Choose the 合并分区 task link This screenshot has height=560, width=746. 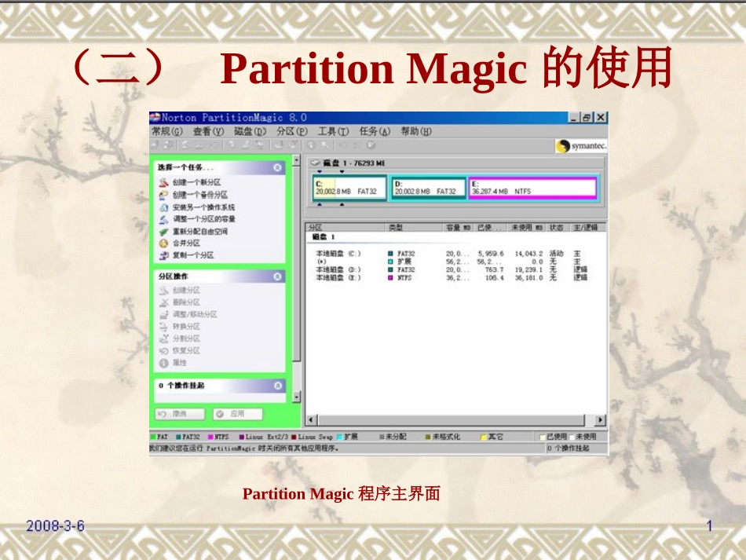[186, 243]
